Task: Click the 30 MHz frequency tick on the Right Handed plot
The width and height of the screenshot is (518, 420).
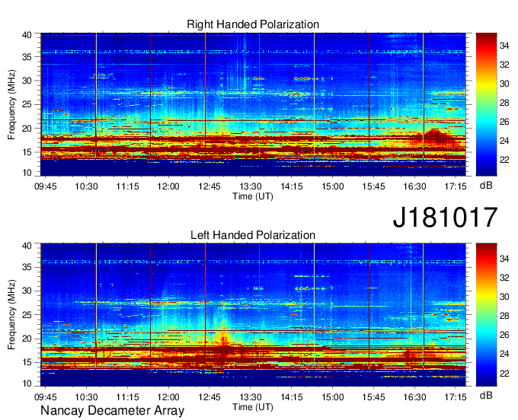Action: coord(27,81)
